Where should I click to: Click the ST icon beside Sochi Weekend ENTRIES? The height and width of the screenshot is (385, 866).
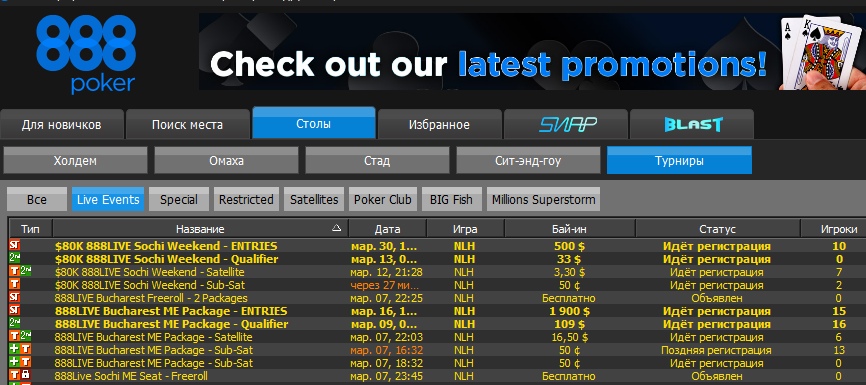pos(14,246)
